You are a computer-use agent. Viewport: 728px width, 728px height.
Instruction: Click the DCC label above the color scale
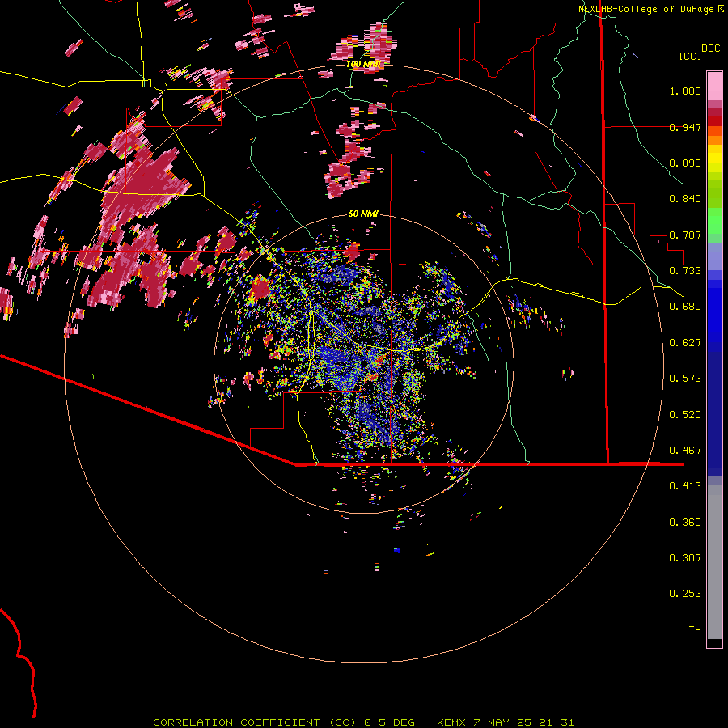[x=711, y=49]
